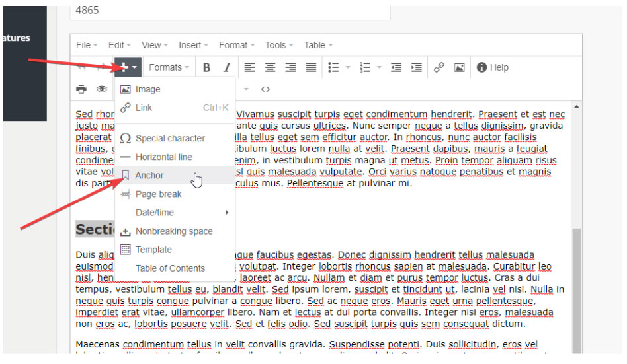The width and height of the screenshot is (627, 364).
Task: Insert a Page break
Action: point(175,194)
